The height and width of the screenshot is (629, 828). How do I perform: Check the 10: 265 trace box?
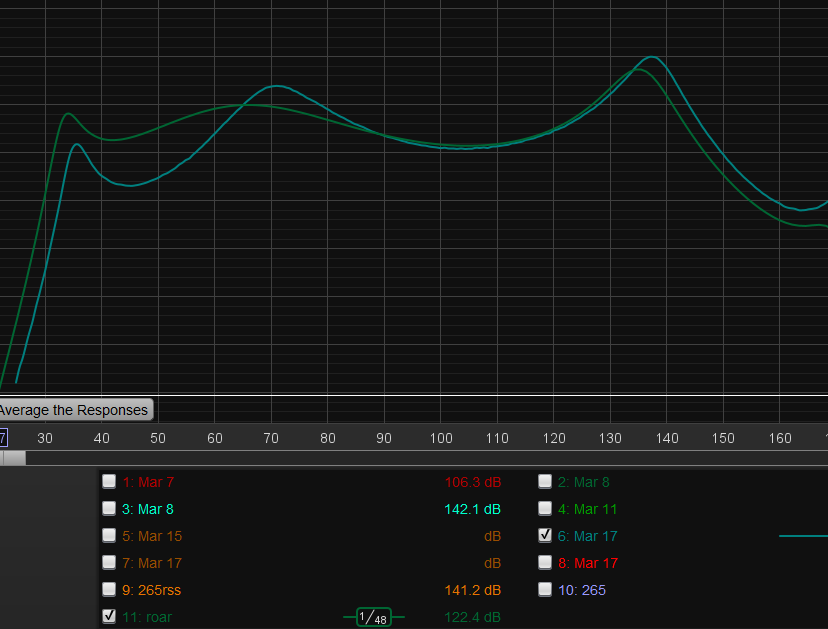pos(545,589)
